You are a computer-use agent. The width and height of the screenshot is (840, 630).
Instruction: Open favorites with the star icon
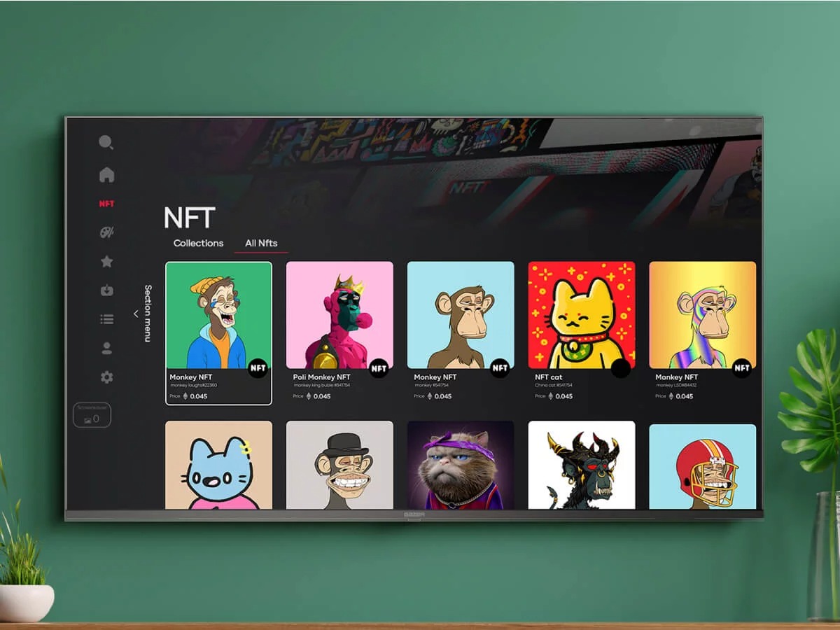click(106, 261)
